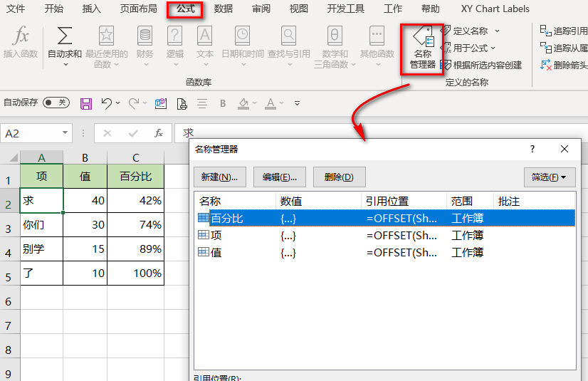Open the Name Box dropdown arrow

(65, 132)
